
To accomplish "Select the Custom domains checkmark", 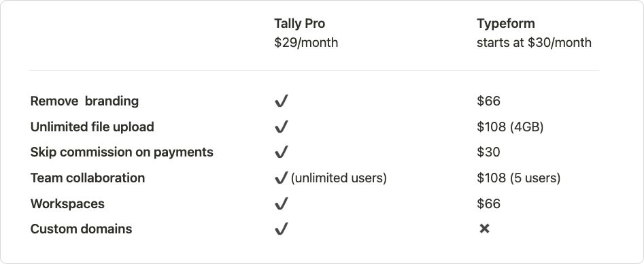I will [x=282, y=229].
